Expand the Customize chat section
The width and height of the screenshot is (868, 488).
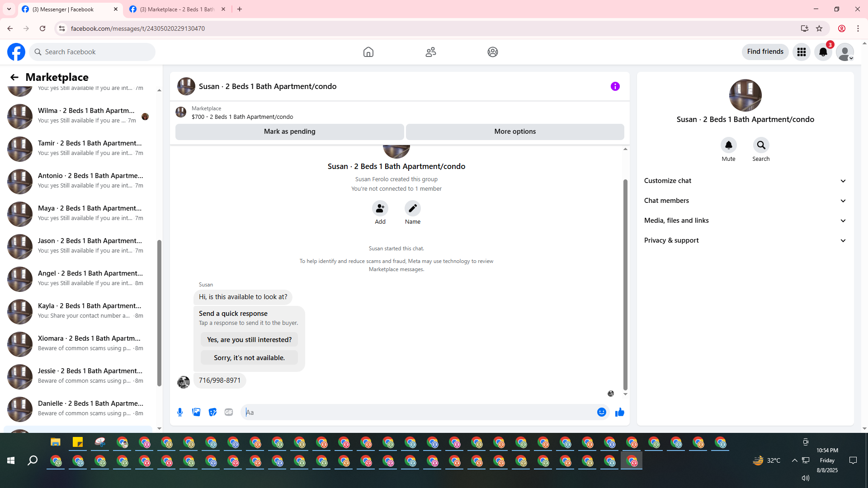[745, 181]
